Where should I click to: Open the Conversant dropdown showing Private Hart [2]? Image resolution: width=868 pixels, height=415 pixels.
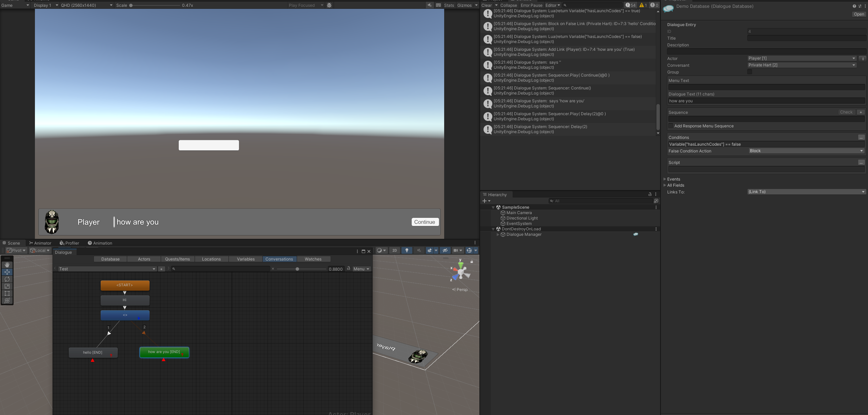click(x=802, y=65)
